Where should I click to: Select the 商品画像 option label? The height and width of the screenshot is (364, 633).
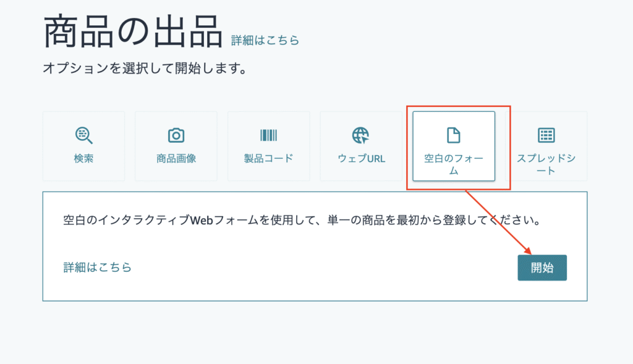click(176, 159)
